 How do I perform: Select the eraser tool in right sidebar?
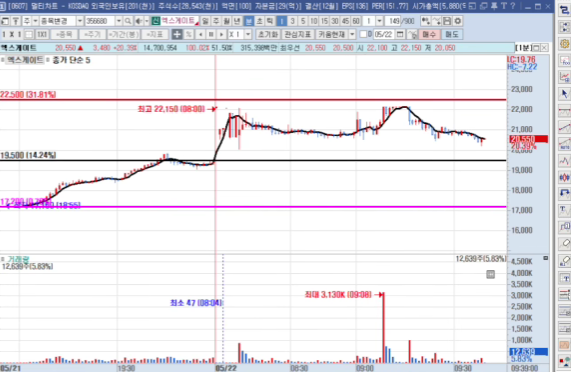pos(564,243)
